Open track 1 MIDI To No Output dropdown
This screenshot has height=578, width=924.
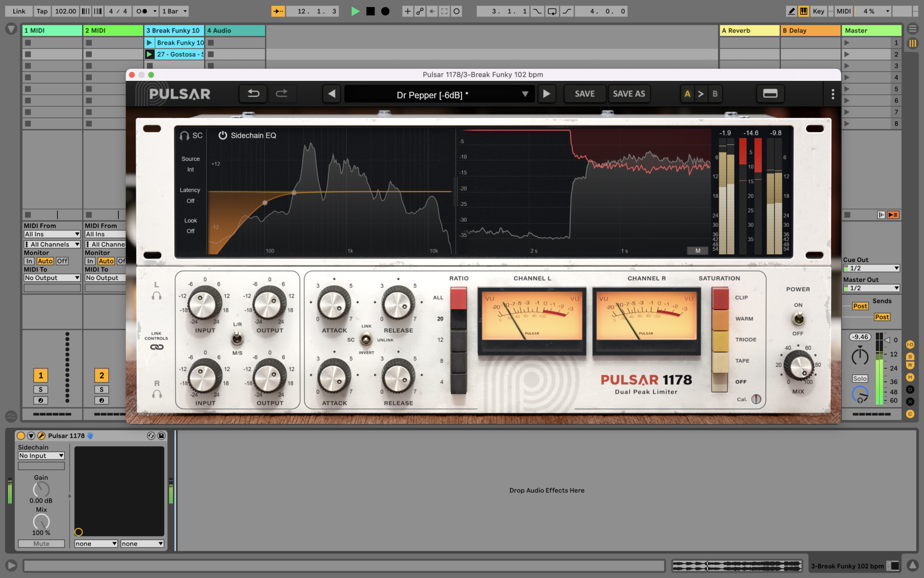(x=52, y=278)
